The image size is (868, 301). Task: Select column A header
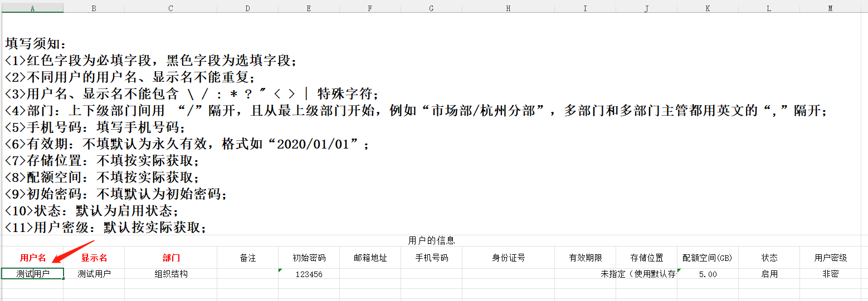32,8
